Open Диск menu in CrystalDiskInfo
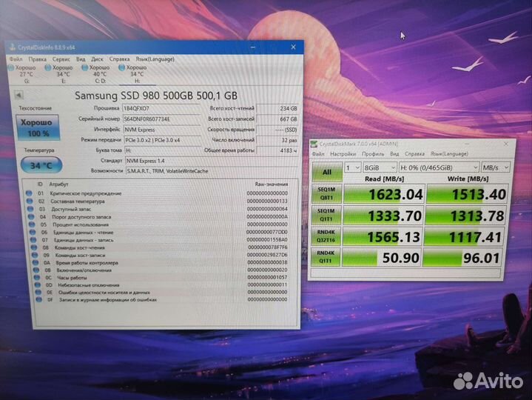Image resolution: width=532 pixels, height=400 pixels. [x=98, y=59]
